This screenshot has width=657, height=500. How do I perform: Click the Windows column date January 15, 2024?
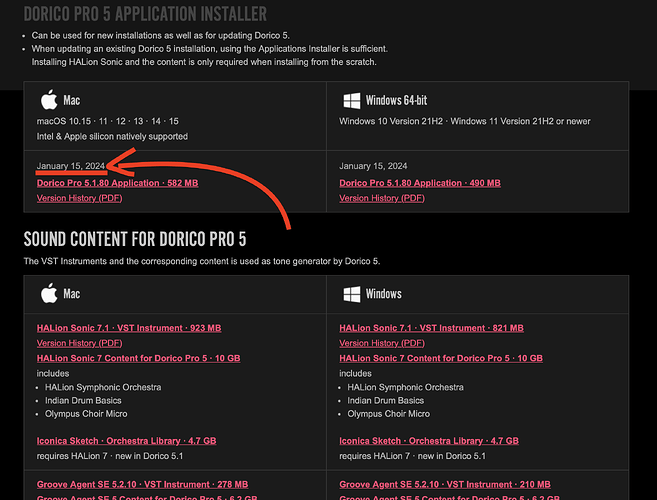click(x=373, y=166)
